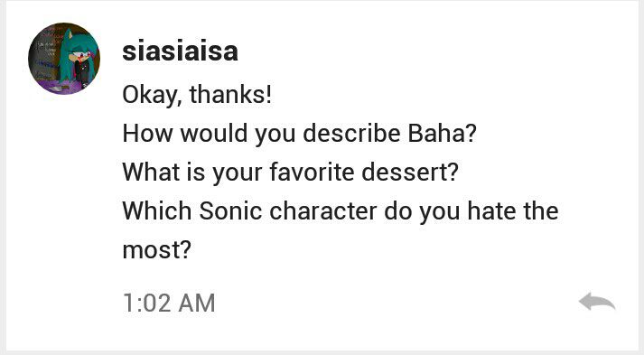Select the "Okay, thanks!" message line
The height and width of the screenshot is (355, 644).
coord(197,95)
